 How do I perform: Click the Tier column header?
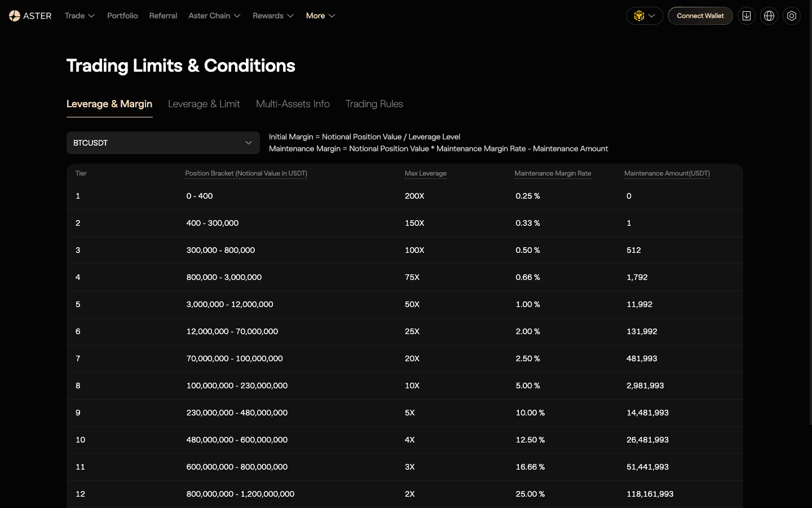pyautogui.click(x=81, y=173)
